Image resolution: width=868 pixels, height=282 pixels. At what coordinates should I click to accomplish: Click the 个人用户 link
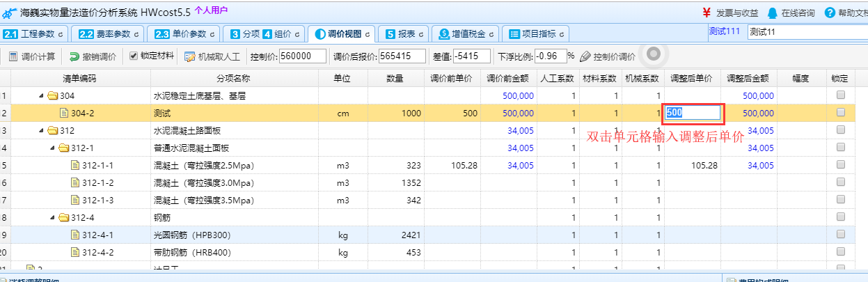(211, 11)
